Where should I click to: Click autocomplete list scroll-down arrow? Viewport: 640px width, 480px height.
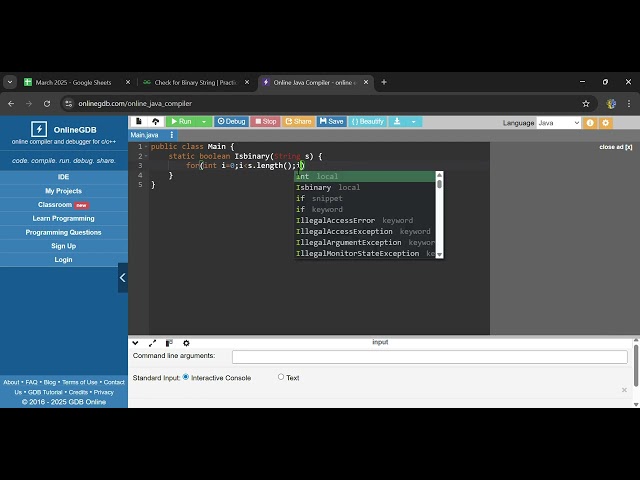pos(440,255)
